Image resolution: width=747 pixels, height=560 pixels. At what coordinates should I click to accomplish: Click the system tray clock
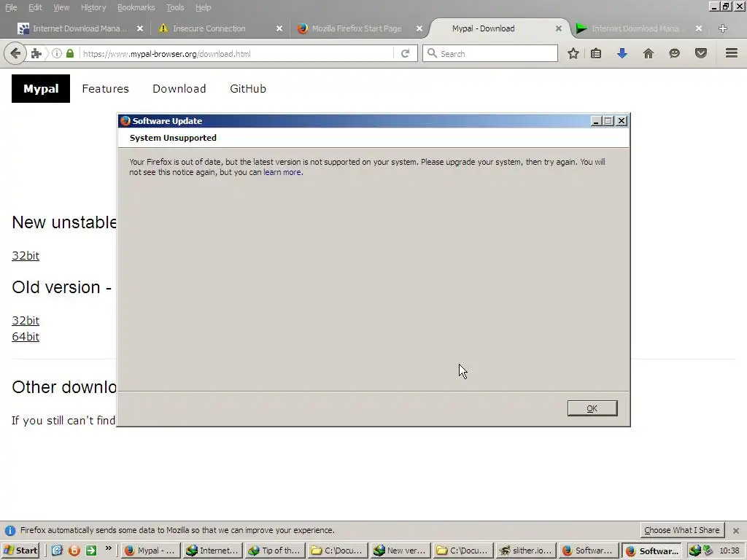[729, 551]
